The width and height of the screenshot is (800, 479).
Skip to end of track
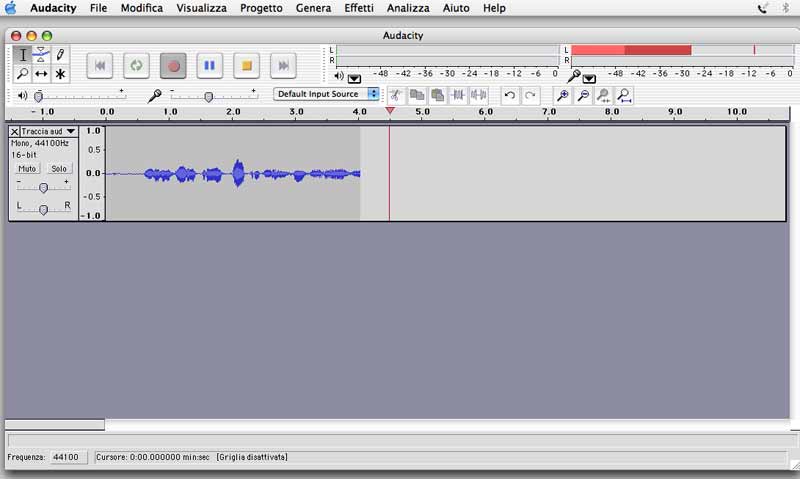coord(283,65)
